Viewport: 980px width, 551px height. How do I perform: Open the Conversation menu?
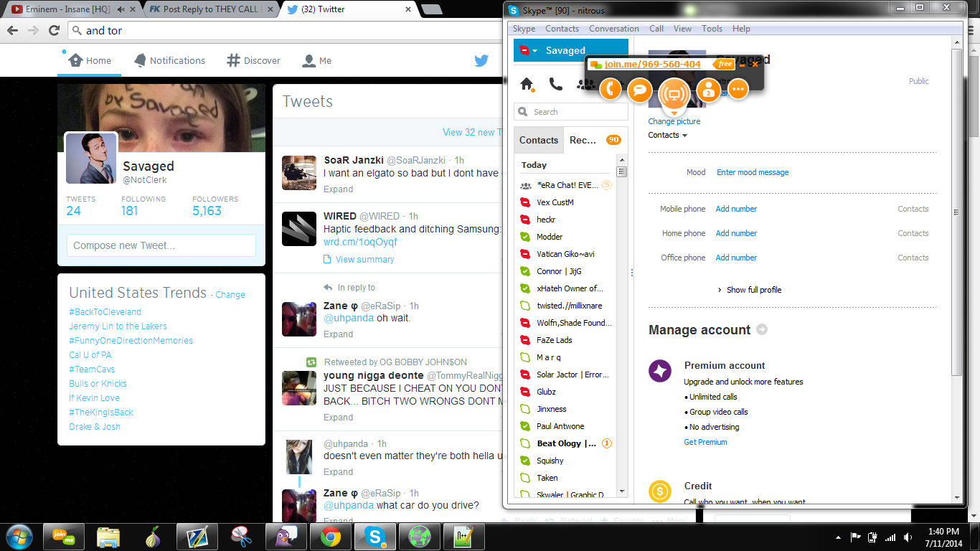614,29
